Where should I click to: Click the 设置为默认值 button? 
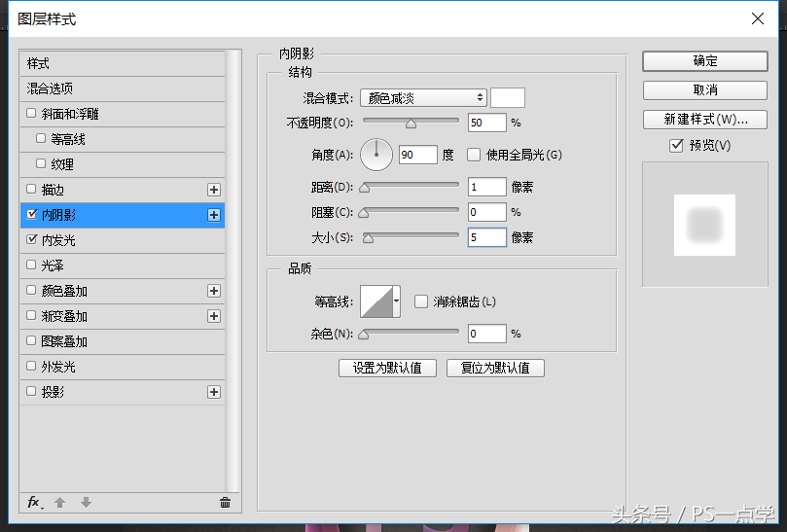tap(387, 368)
